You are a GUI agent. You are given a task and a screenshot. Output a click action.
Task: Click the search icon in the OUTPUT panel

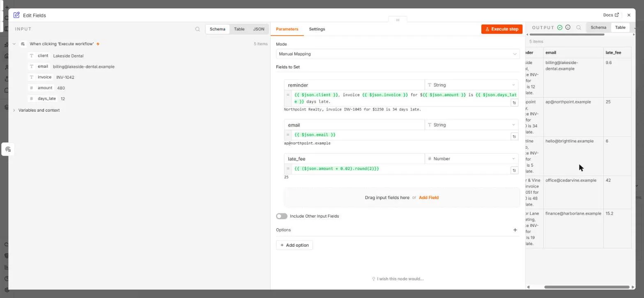(578, 28)
